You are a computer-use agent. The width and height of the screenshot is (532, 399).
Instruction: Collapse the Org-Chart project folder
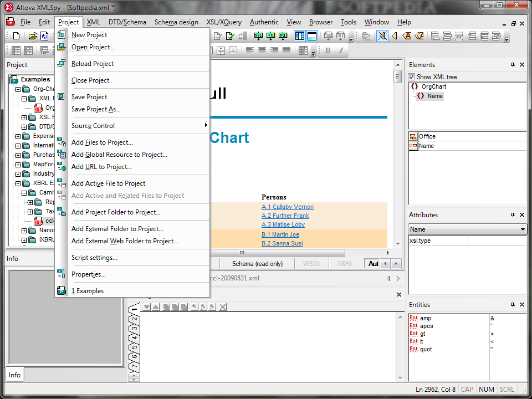point(18,89)
